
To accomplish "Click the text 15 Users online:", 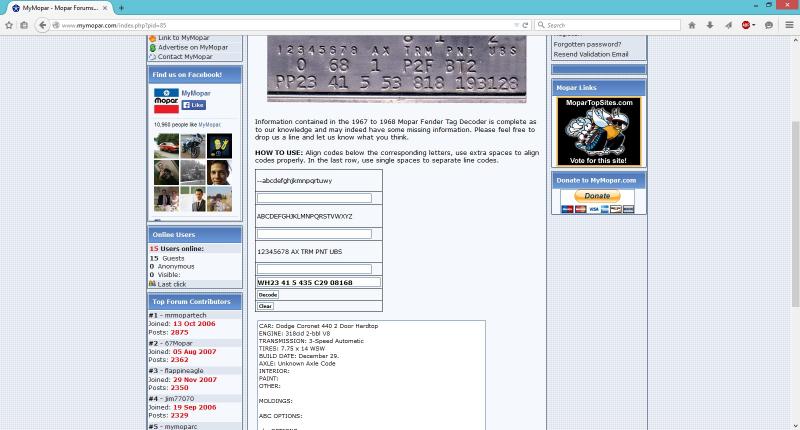I will click(x=177, y=249).
